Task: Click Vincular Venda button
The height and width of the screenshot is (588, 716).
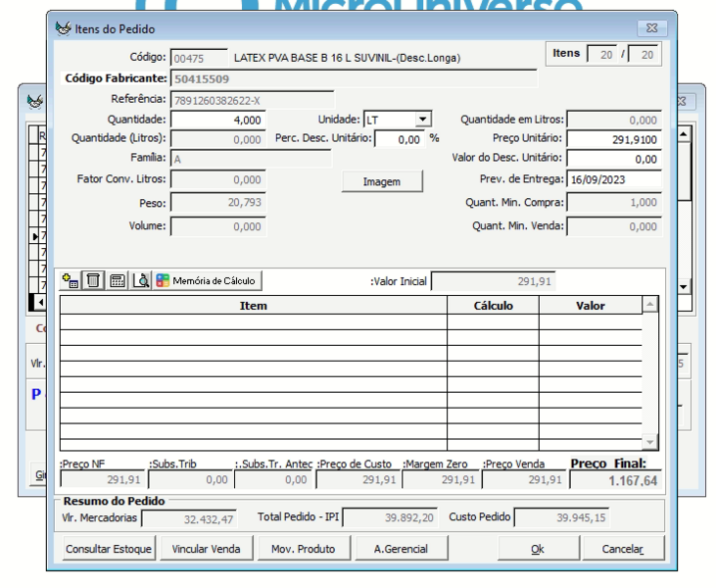Action: tap(206, 549)
